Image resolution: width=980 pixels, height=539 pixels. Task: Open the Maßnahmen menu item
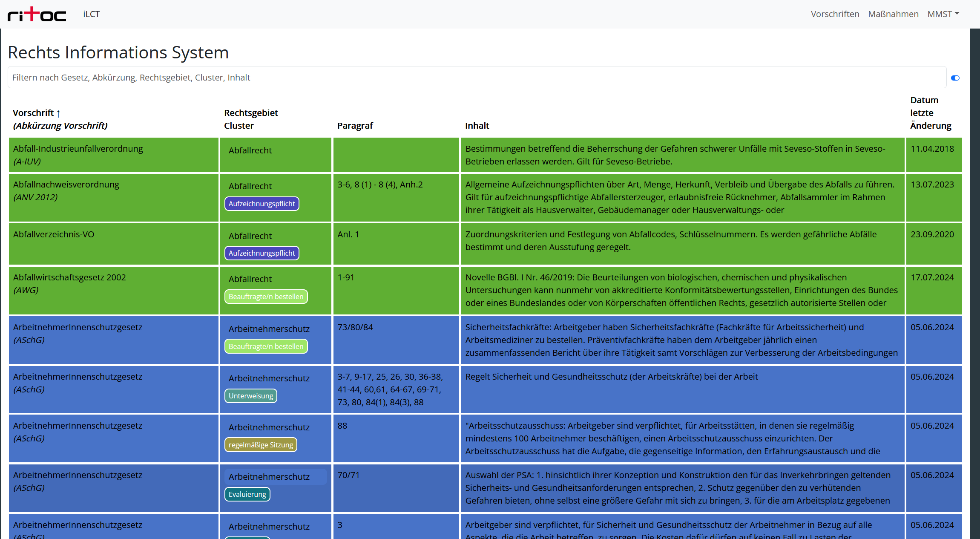click(x=893, y=14)
